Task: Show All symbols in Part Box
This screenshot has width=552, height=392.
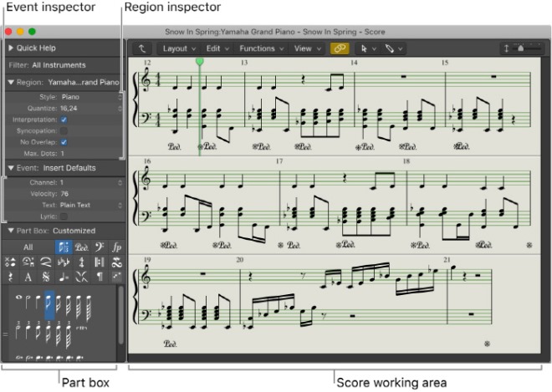Action: click(28, 247)
